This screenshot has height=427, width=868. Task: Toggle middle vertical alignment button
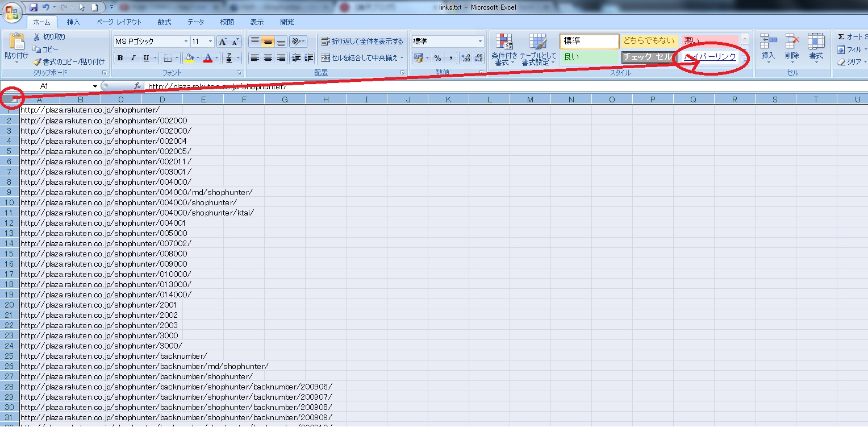[268, 42]
